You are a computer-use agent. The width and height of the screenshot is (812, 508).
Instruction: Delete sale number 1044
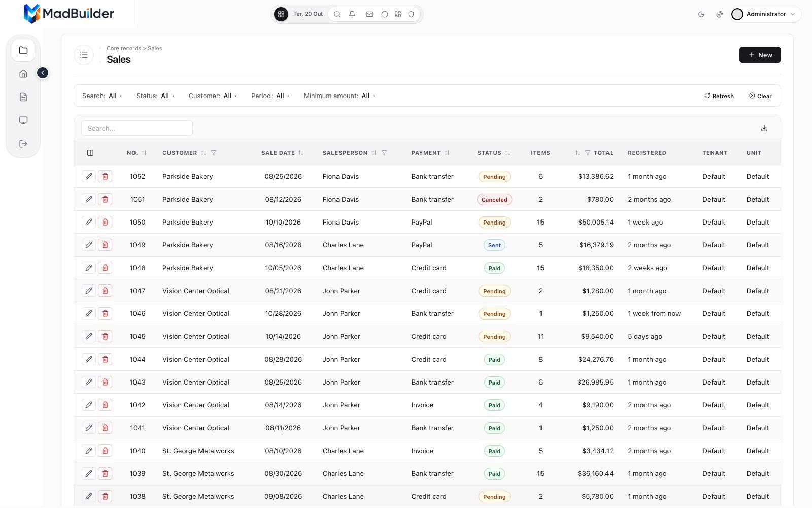[x=105, y=359]
